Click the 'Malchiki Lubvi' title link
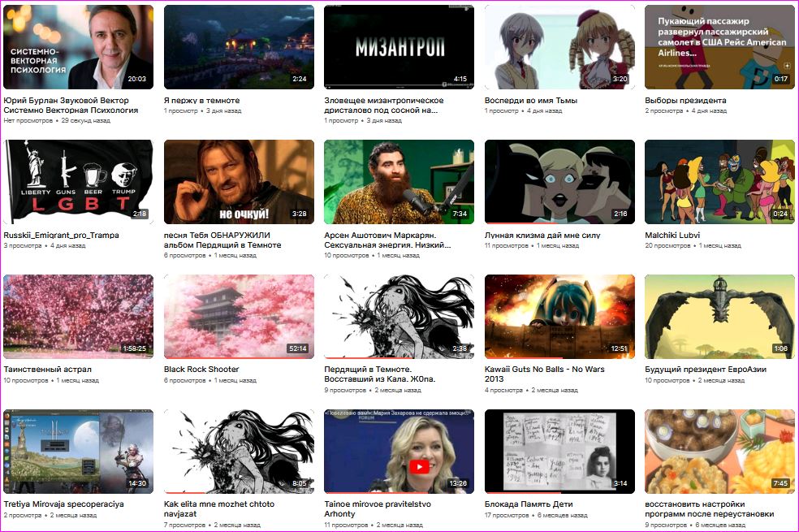799x532 pixels. 672,236
